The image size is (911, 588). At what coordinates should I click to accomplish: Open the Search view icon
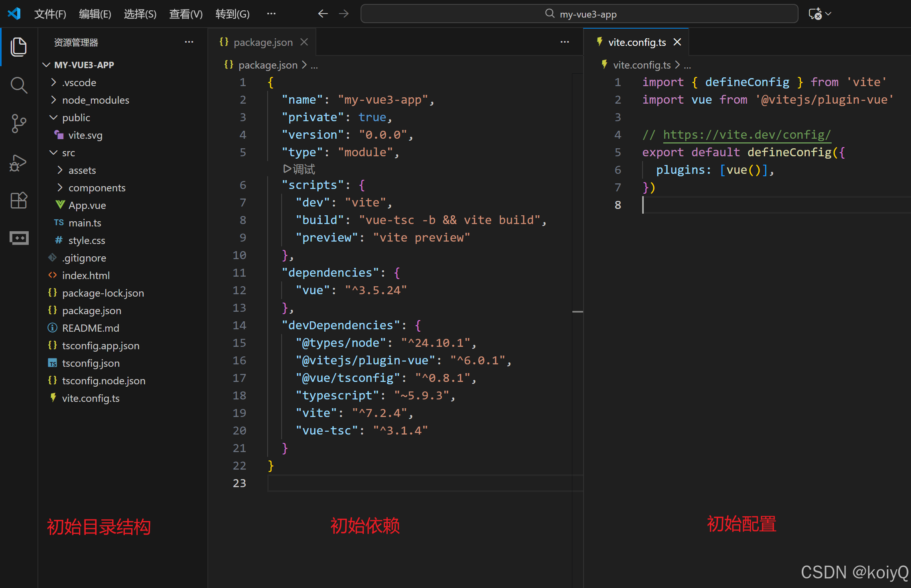[18, 85]
